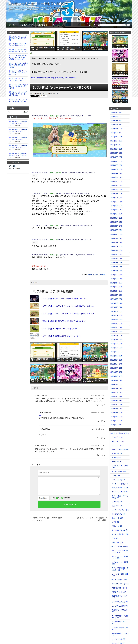The width and height of the screenshot is (138, 644).
Task: Open category セルリアン (272)
Action: (117, 445)
